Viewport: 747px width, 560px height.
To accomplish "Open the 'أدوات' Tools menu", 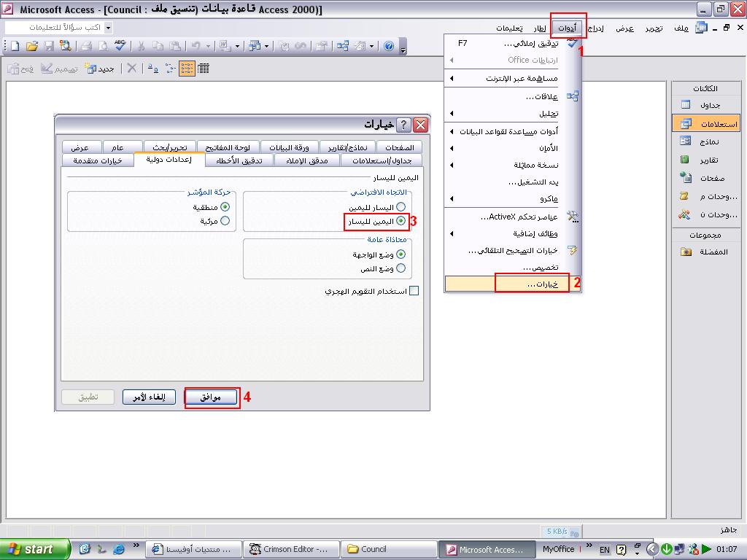I will [567, 28].
